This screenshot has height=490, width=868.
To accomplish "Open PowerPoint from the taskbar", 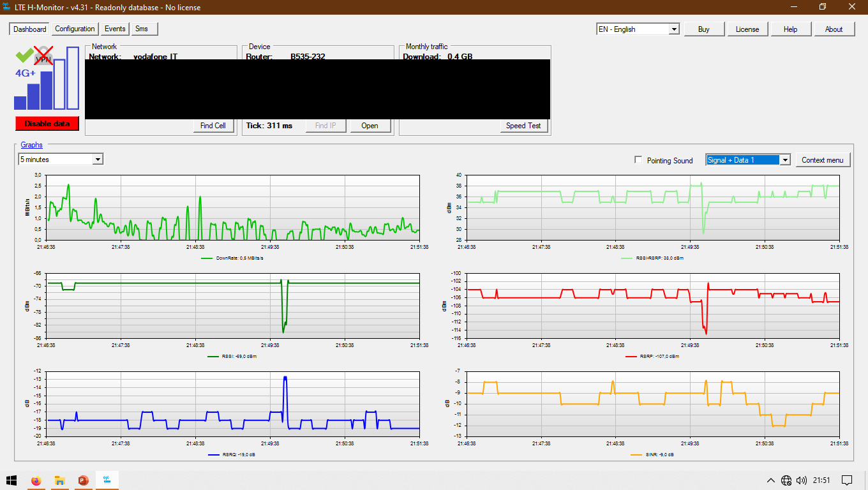I will pyautogui.click(x=83, y=480).
